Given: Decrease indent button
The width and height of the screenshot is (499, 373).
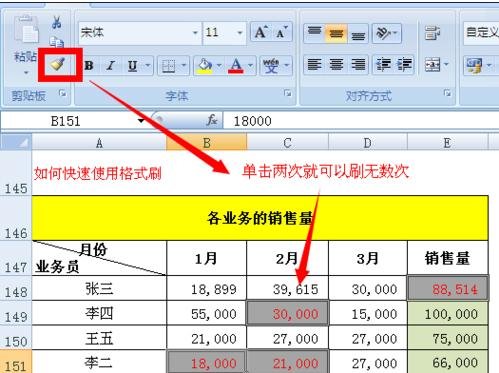Looking at the screenshot, I should tap(383, 64).
